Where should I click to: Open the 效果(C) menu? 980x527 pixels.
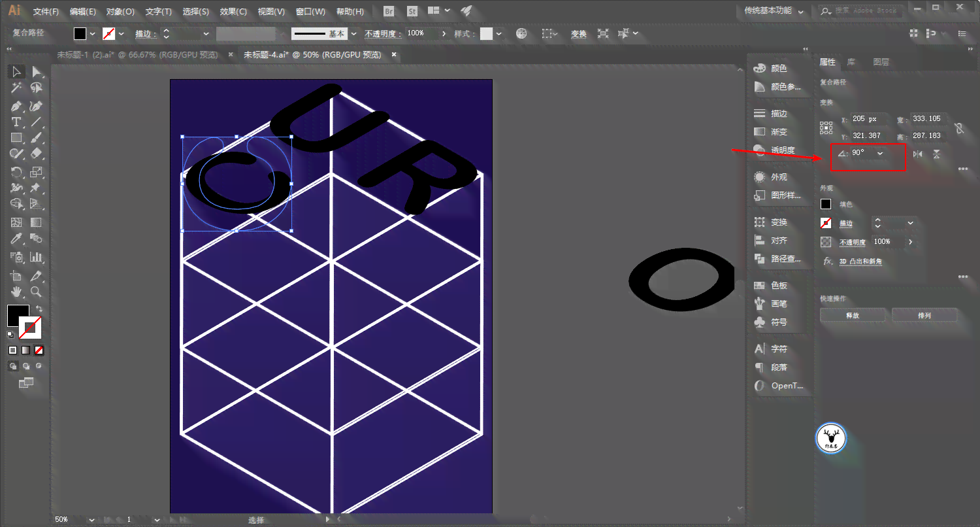pos(233,11)
